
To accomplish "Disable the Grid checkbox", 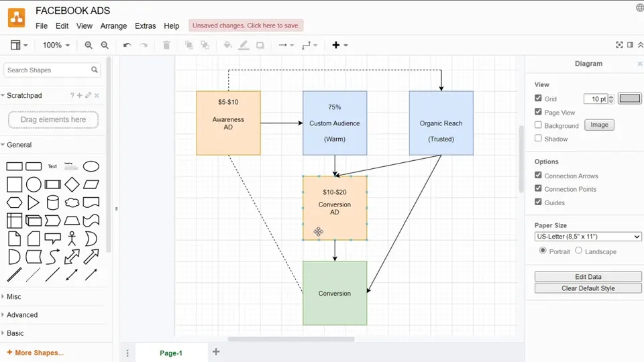I will [538, 98].
